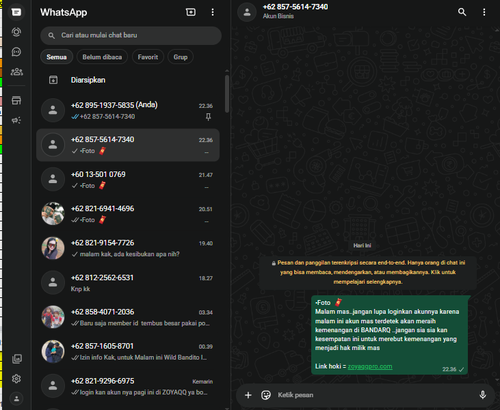The width and height of the screenshot is (500, 410).
Task: Click the pin icon on the (Anda) chat
Action: point(208,117)
